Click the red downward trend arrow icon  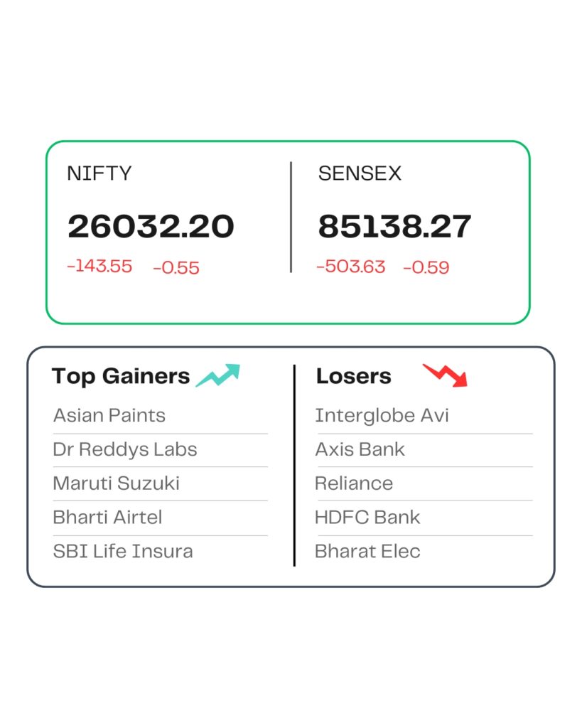pyautogui.click(x=446, y=375)
